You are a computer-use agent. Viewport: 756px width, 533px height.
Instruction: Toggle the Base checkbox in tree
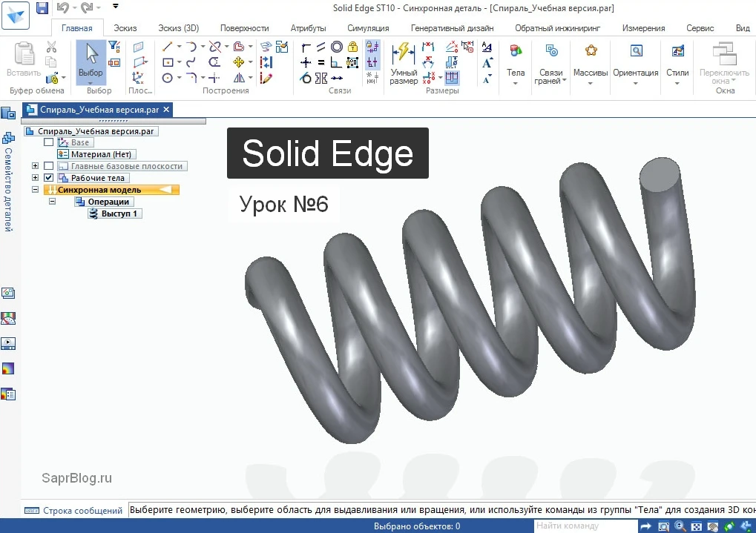48,142
